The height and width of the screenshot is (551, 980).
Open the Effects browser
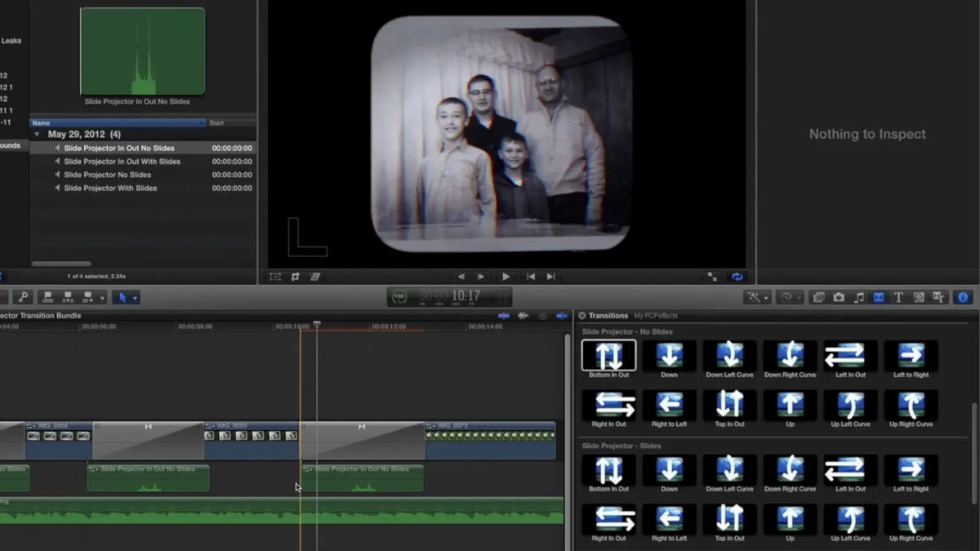819,298
